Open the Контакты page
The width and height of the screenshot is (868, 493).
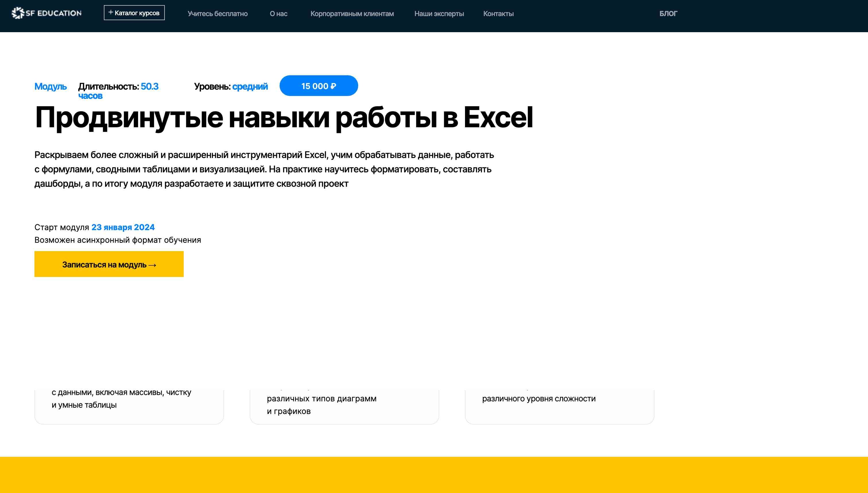(x=498, y=14)
